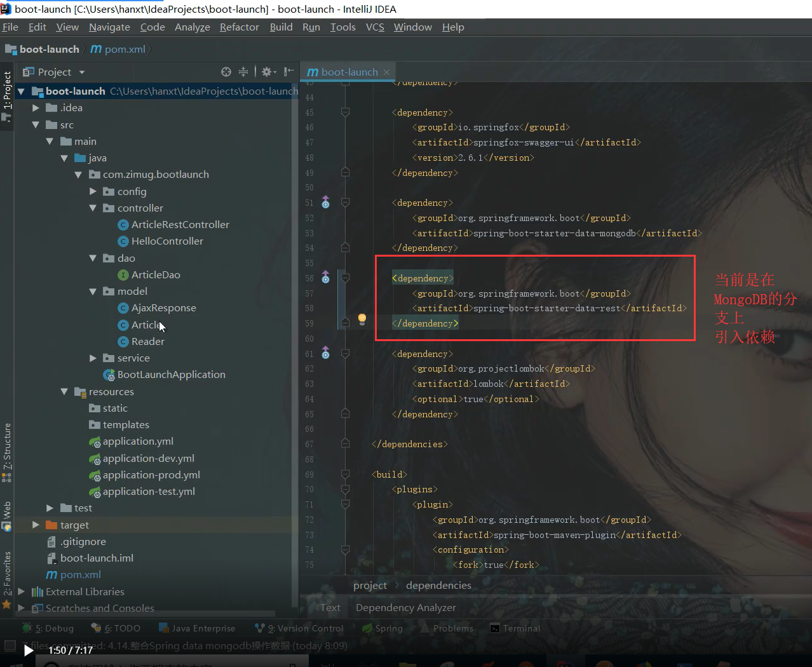This screenshot has height=667, width=812.
Task: Collapse the model package
Action: 93,291
